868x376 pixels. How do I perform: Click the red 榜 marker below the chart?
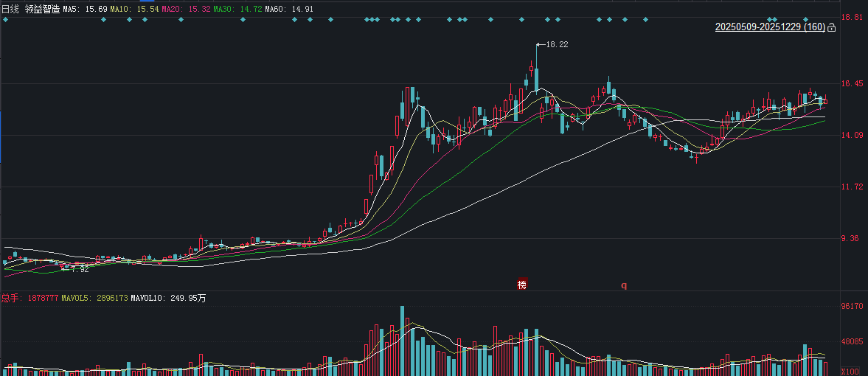pyautogui.click(x=522, y=285)
